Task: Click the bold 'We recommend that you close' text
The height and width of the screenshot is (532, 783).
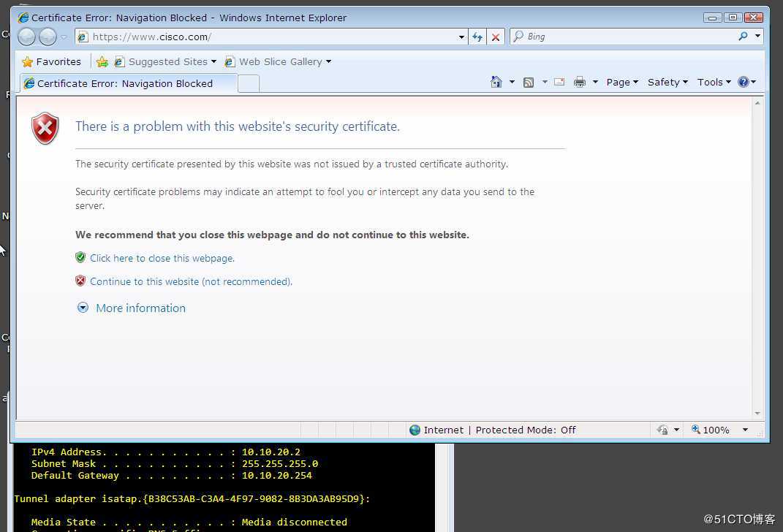Action: pyautogui.click(x=272, y=235)
